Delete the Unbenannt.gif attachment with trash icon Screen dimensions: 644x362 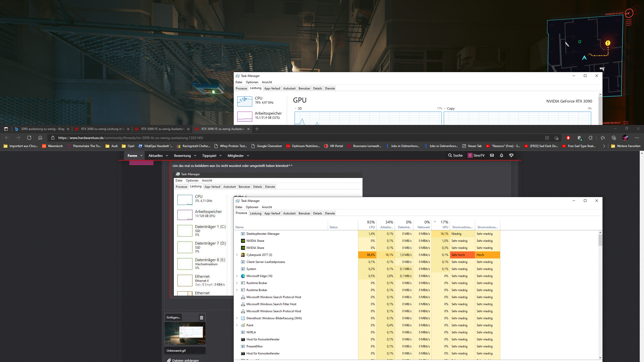point(202,318)
